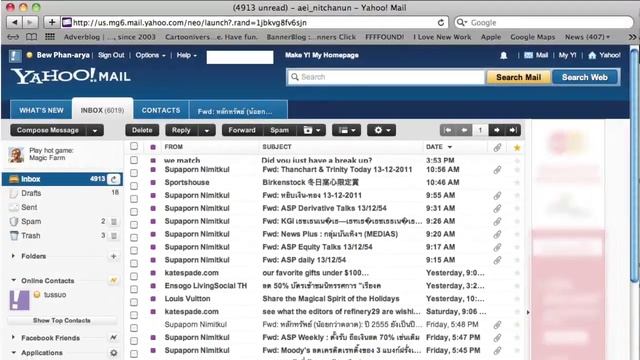Click the browser forward arrow button

30,22
